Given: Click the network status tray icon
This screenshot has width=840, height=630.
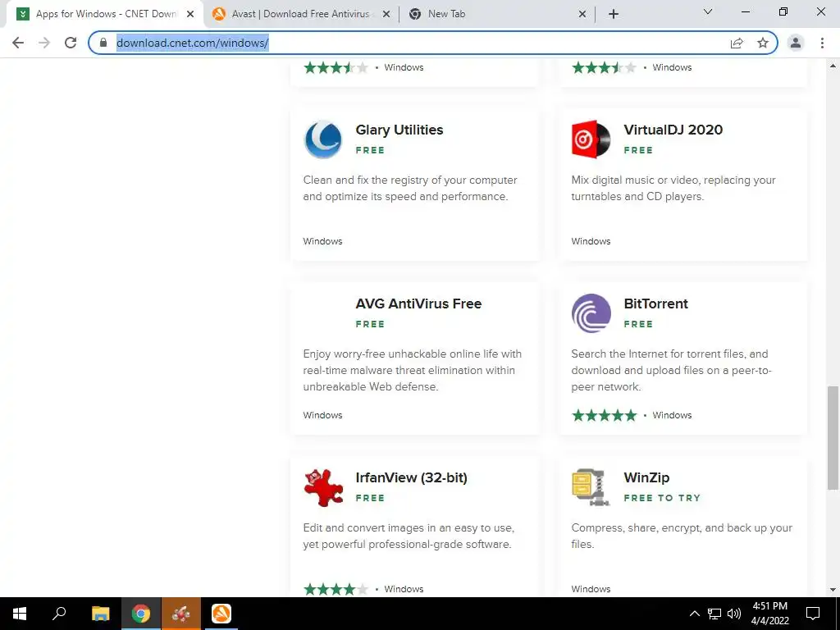Looking at the screenshot, I should [714, 614].
